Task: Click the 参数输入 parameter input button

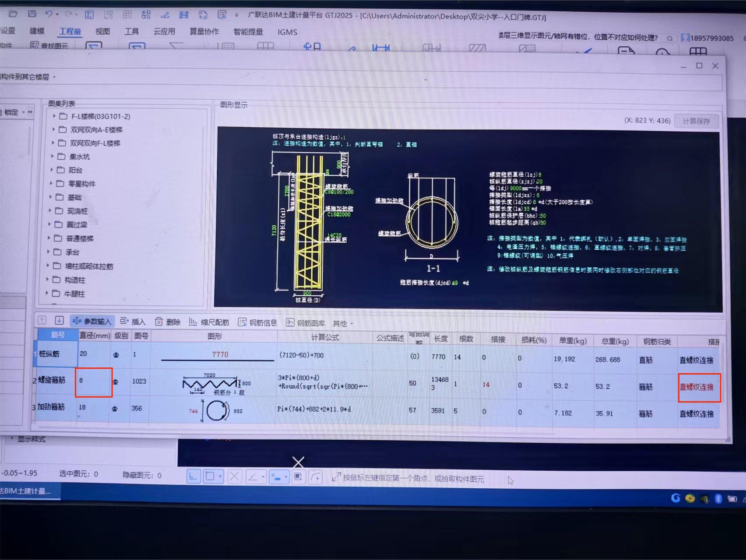Action: pyautogui.click(x=92, y=321)
